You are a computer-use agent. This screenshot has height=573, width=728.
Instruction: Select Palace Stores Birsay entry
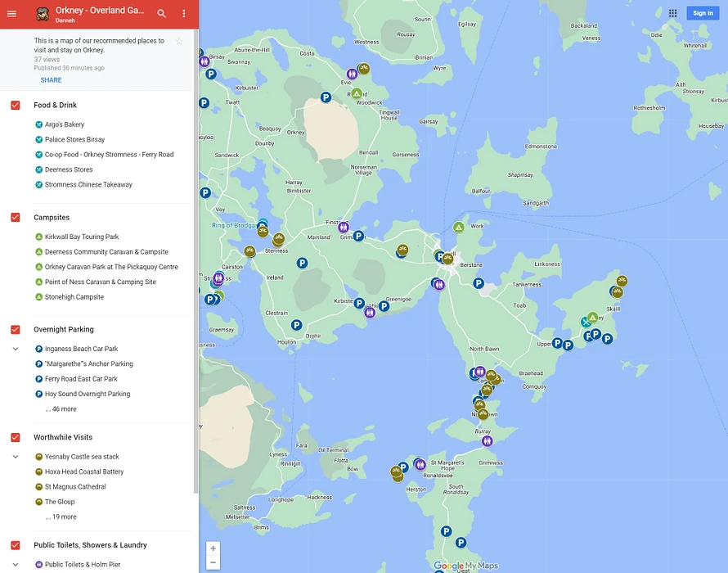[74, 139]
